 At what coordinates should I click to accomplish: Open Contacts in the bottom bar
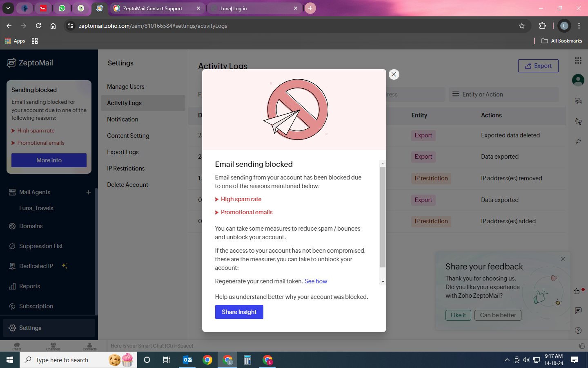coord(90,346)
